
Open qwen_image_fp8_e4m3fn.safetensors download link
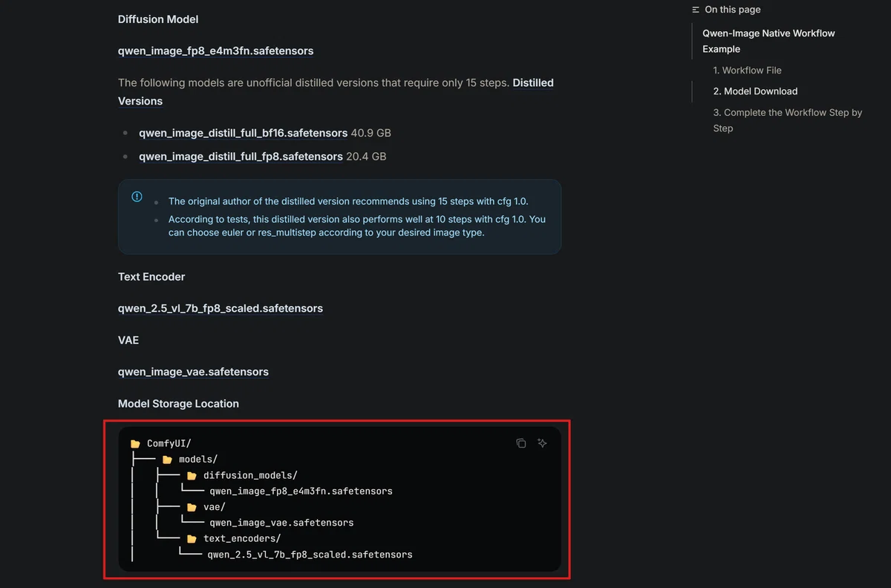215,51
